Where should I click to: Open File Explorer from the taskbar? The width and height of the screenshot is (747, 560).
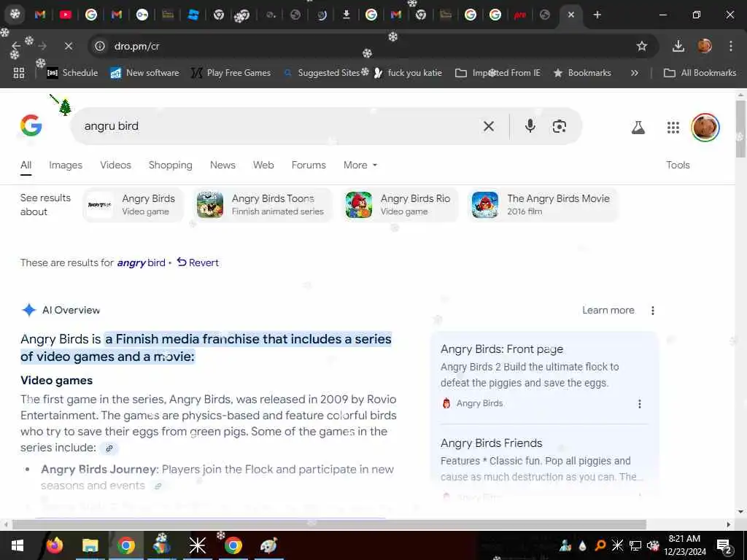(x=90, y=545)
